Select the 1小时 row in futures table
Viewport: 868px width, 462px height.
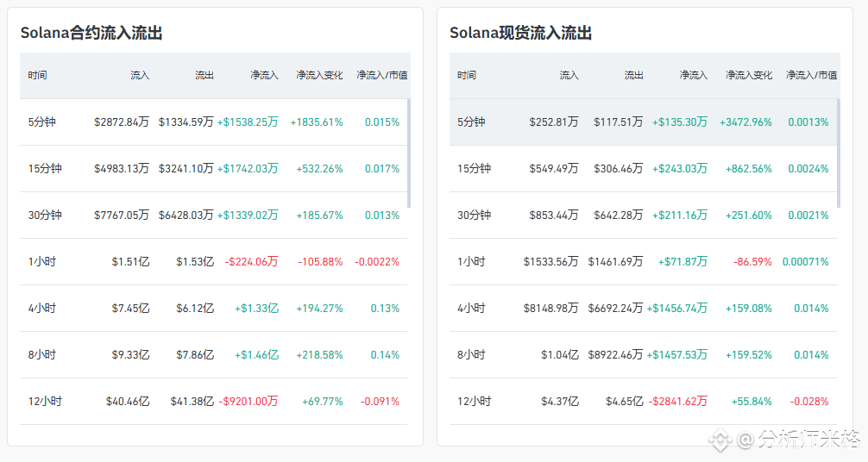(x=214, y=262)
